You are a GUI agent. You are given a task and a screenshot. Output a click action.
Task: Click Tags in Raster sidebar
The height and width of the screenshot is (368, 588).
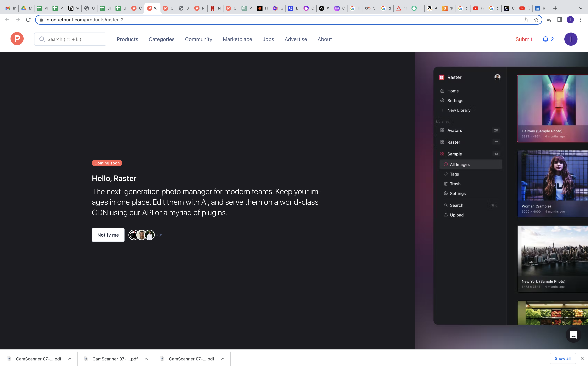point(454,174)
